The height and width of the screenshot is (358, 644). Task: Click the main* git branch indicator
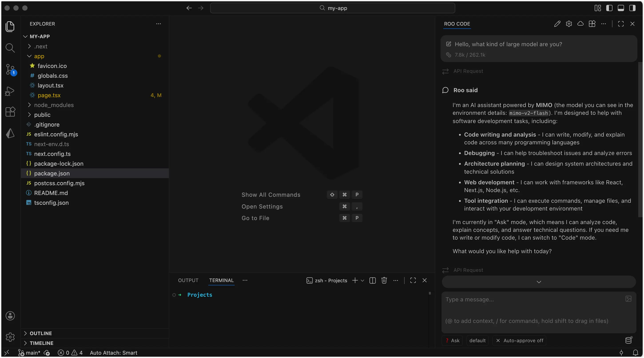[x=30, y=353]
